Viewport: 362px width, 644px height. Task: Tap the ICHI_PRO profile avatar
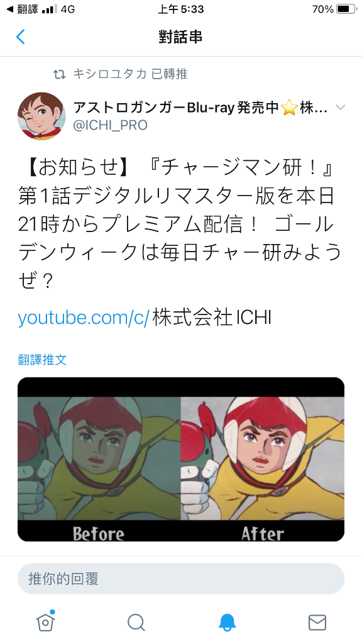41,116
